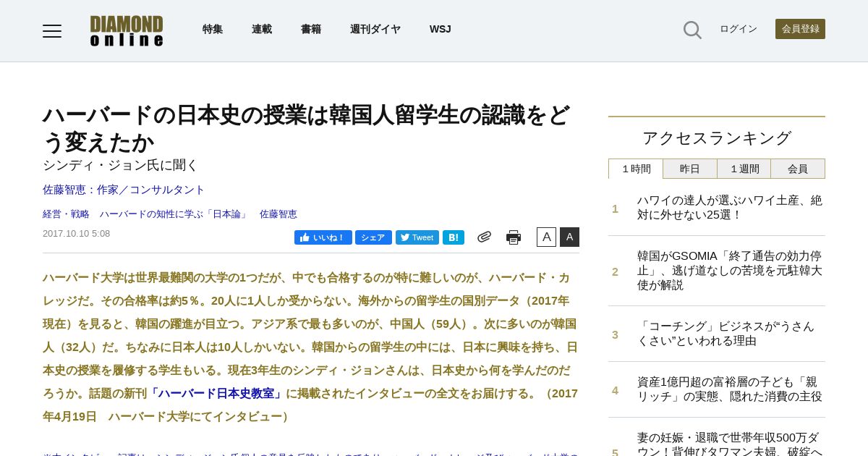Viewport: 868px width, 456px height.
Task: Clip article with the paperclip icon
Action: (x=484, y=237)
